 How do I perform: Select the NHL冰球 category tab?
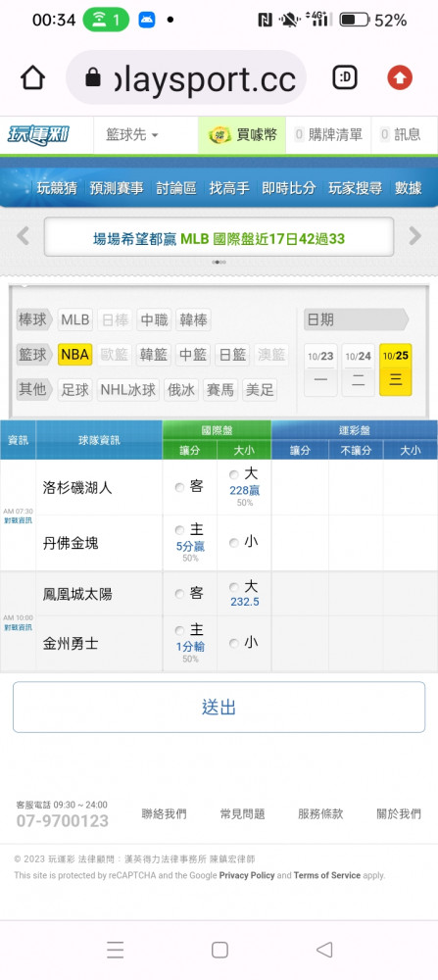128,390
